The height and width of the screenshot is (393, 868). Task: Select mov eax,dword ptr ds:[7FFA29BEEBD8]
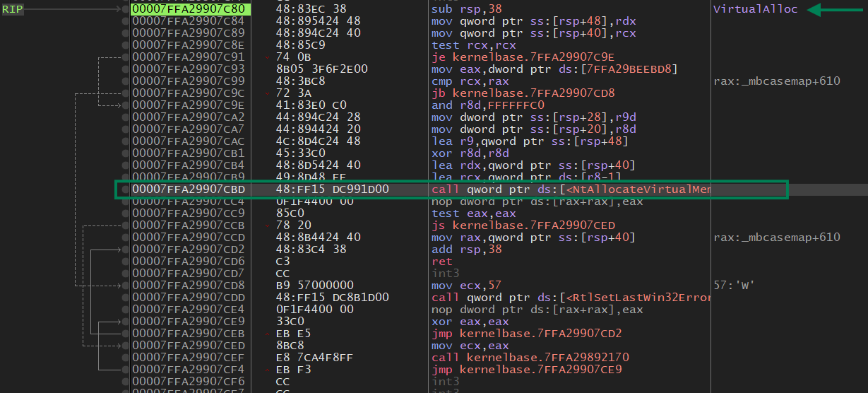(x=554, y=69)
